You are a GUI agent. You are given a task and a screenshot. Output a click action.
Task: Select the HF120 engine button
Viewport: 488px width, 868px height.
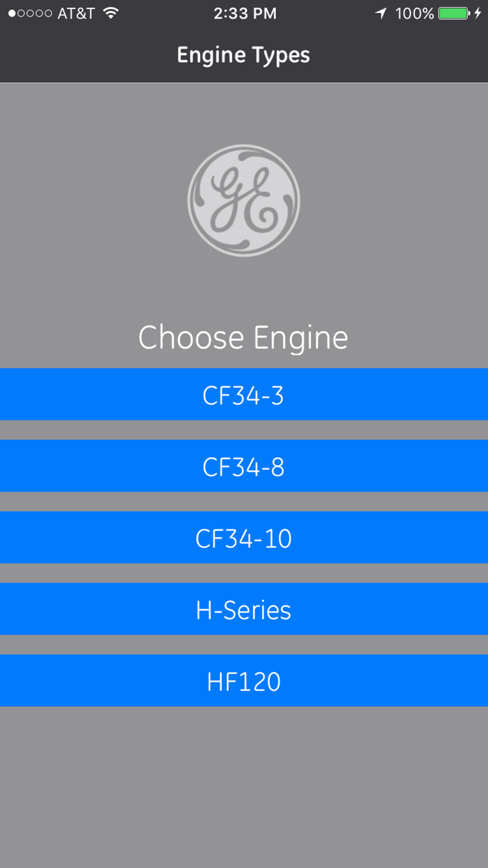click(244, 681)
